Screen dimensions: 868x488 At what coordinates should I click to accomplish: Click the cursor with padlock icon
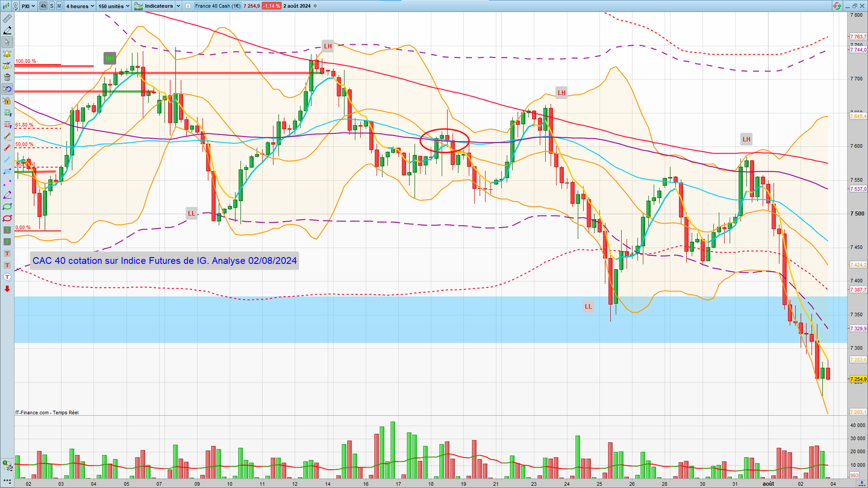pos(7,101)
